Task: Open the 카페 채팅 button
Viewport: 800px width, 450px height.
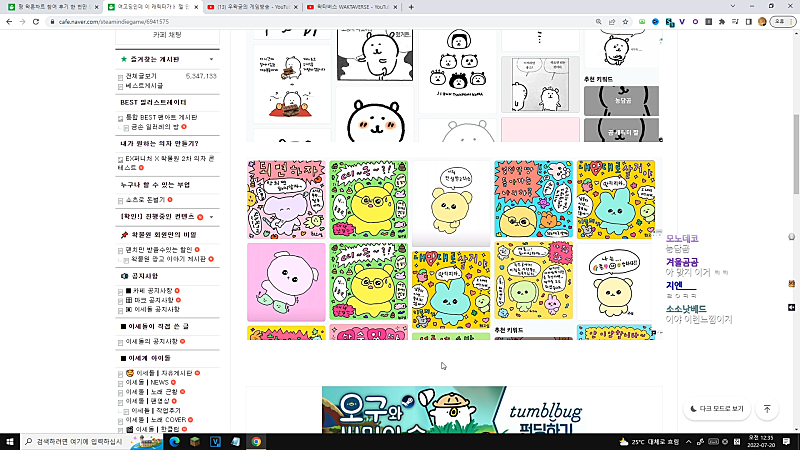Action: tap(167, 35)
